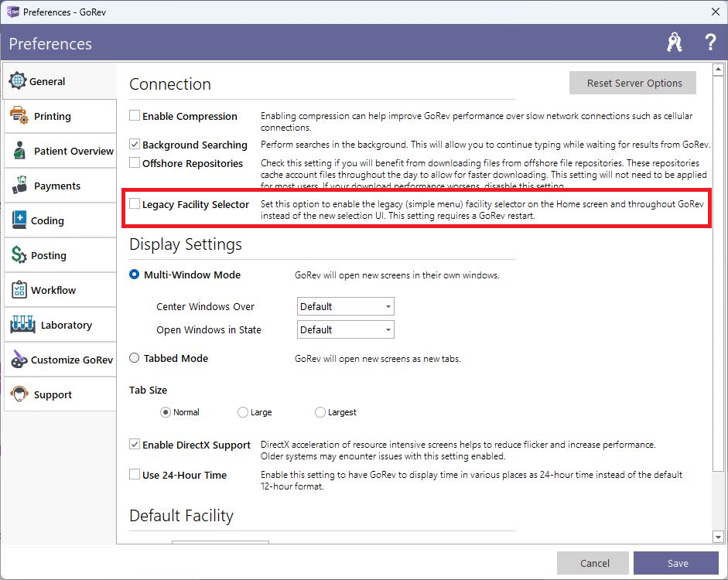This screenshot has width=728, height=580.
Task: Open the Customize GoRev tab
Action: (60, 359)
